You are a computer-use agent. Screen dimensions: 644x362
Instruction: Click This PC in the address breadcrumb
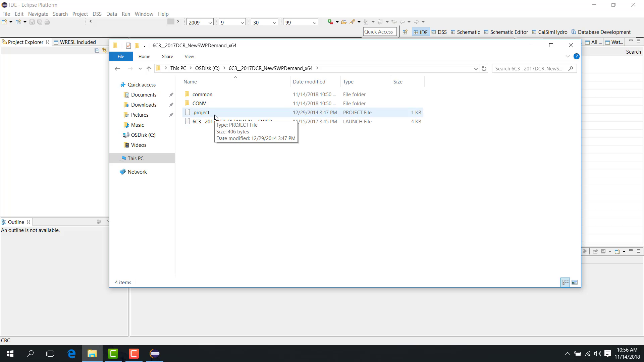coord(178,68)
